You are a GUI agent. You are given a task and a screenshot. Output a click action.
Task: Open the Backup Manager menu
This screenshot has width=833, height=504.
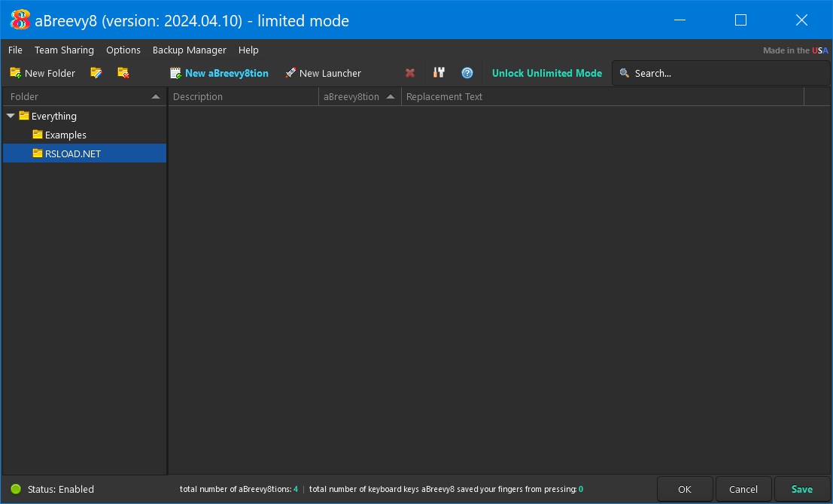click(x=189, y=50)
